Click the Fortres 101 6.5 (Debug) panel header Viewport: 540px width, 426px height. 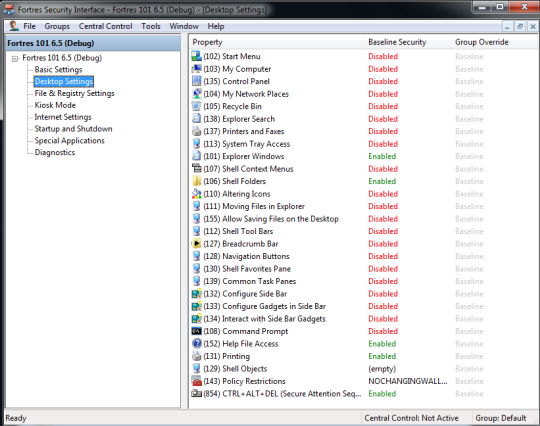(93, 43)
